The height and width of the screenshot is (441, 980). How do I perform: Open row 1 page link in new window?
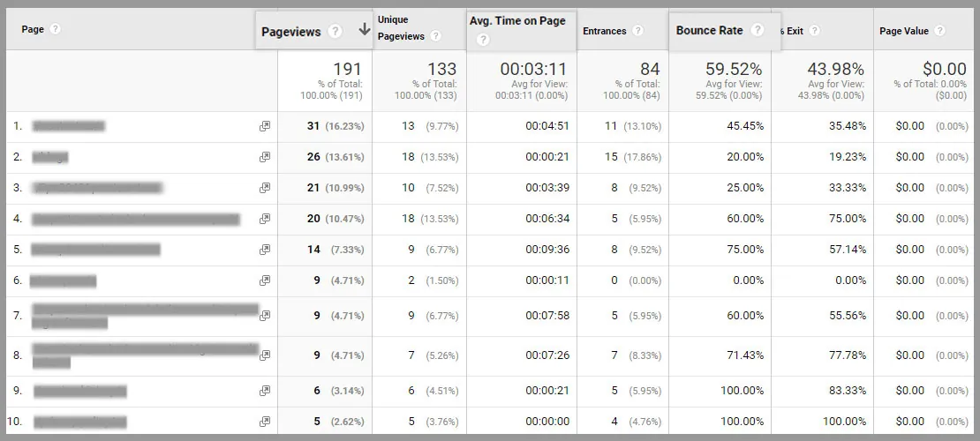click(x=265, y=126)
